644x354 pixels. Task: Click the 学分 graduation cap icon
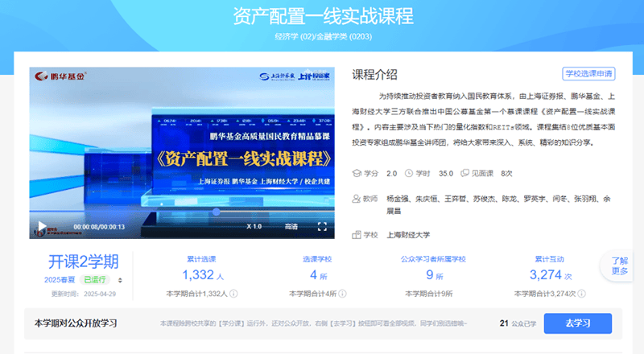(357, 173)
